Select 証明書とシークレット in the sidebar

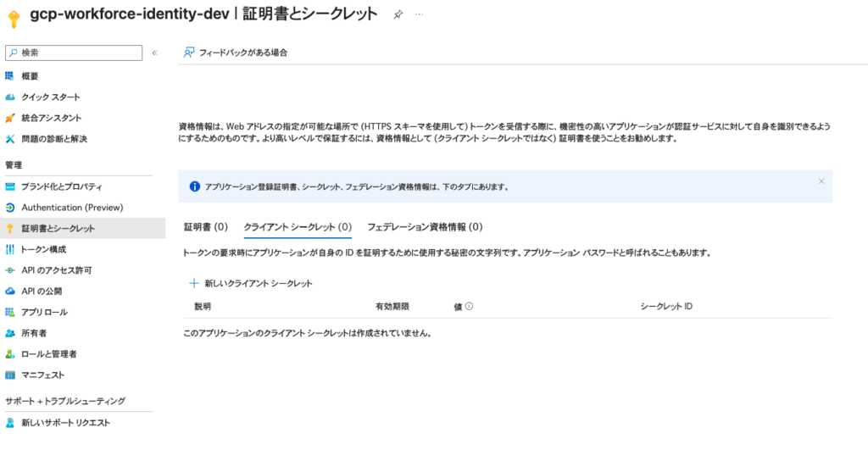(x=58, y=229)
